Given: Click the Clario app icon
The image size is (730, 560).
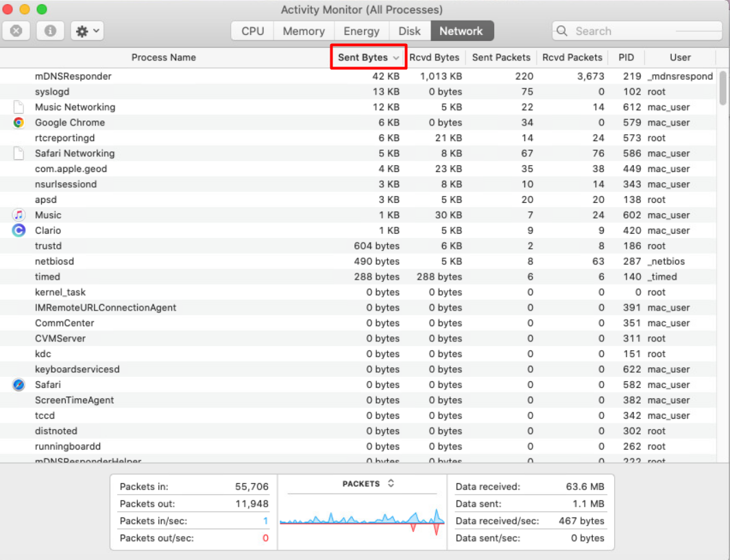Looking at the screenshot, I should pyautogui.click(x=19, y=230).
